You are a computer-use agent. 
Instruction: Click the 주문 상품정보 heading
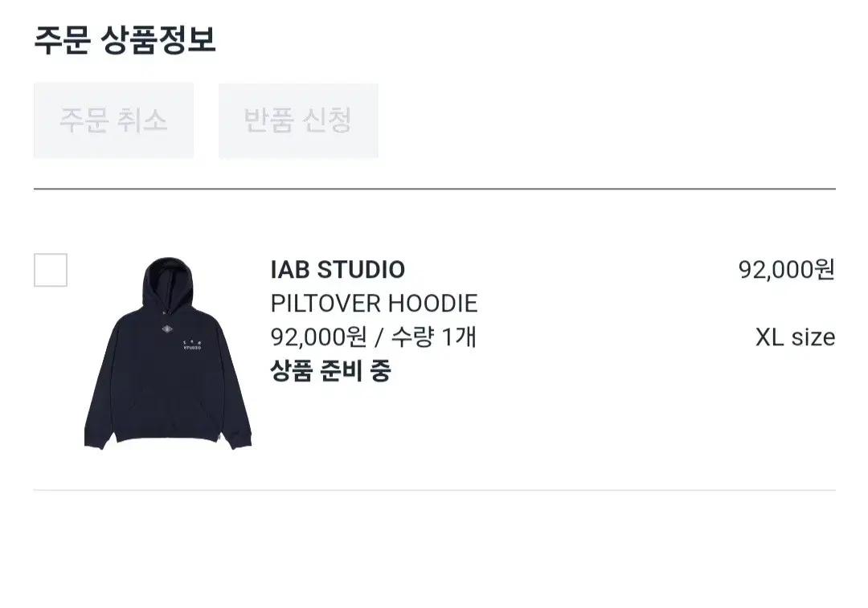[125, 40]
